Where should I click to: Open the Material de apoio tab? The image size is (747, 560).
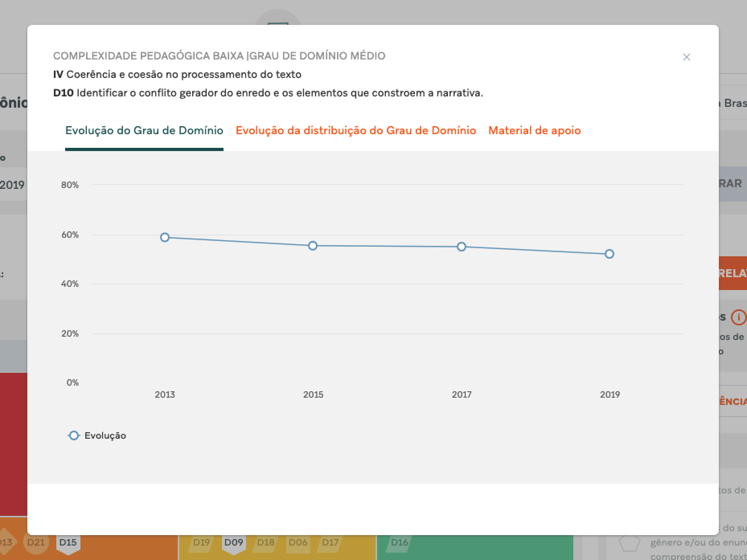point(534,131)
